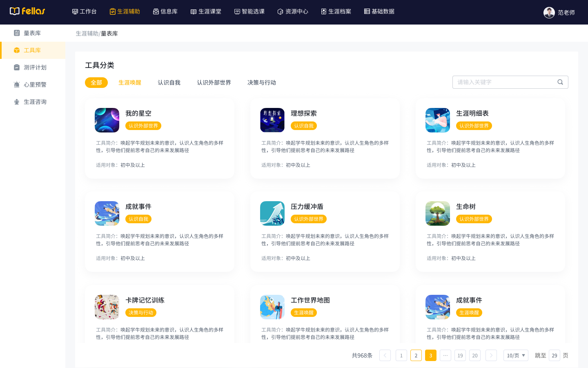Go to page 19 in pagination
Screen dimensions: 588x368
coord(460,355)
